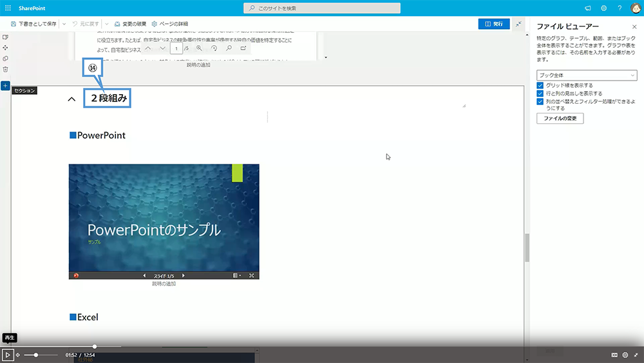
Task: Click the pop-out icon in document viewer toolbar
Action: point(243,48)
